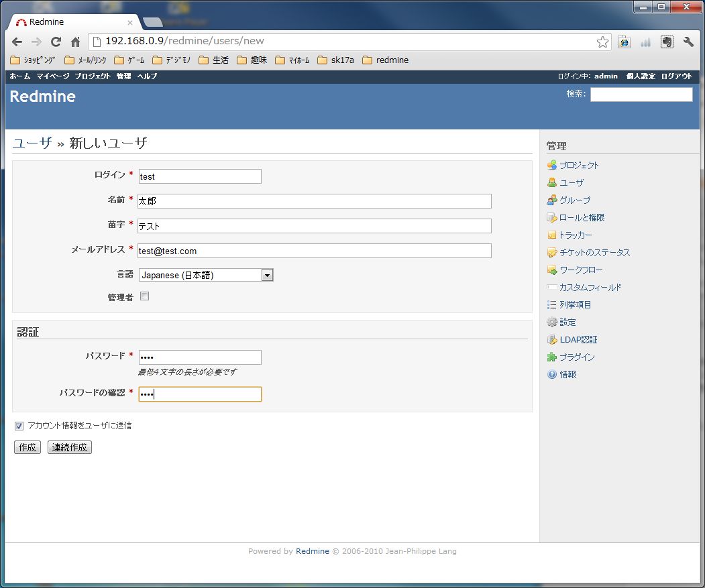Click the admin username link
The image size is (705, 588).
click(606, 76)
